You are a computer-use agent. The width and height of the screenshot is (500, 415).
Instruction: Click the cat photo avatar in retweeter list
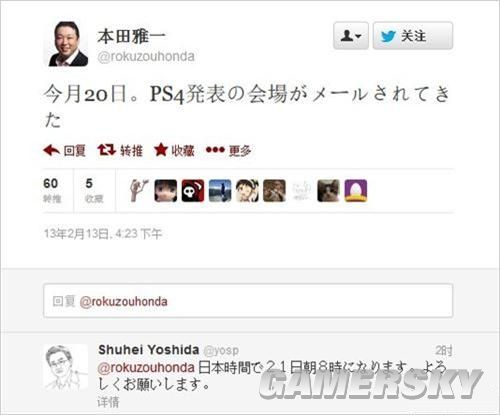pos(328,191)
